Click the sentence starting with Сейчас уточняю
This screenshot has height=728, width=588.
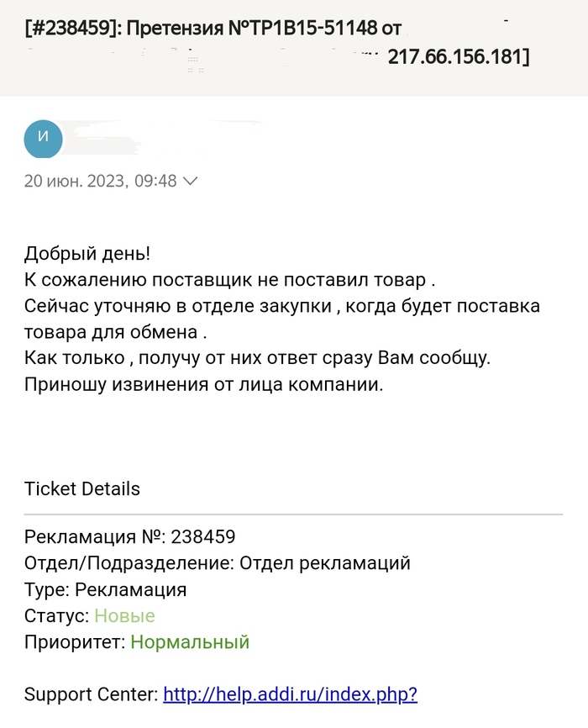(x=281, y=305)
